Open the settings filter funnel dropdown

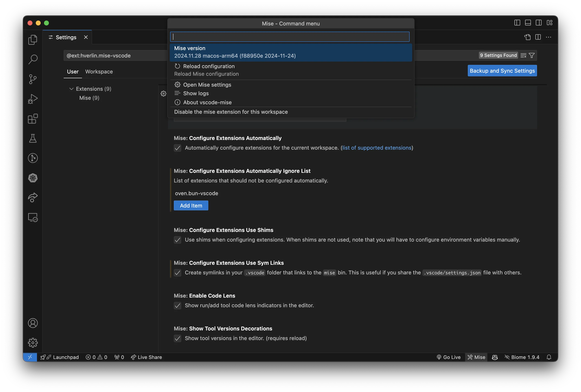click(532, 55)
